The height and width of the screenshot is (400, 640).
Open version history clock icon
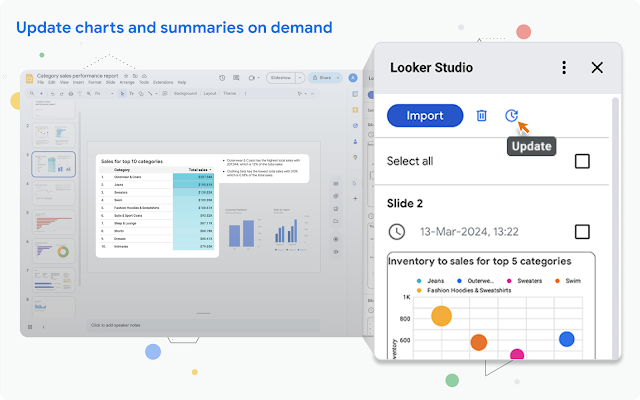(x=222, y=78)
